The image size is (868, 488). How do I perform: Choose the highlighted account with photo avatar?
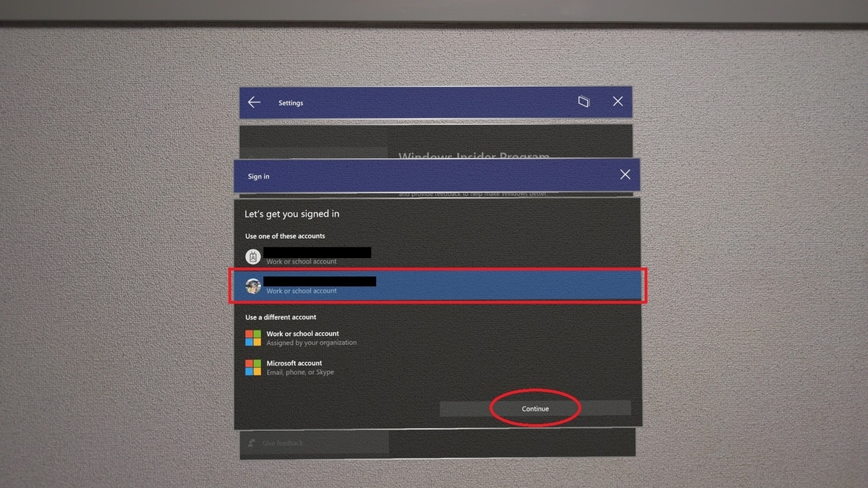(x=437, y=286)
